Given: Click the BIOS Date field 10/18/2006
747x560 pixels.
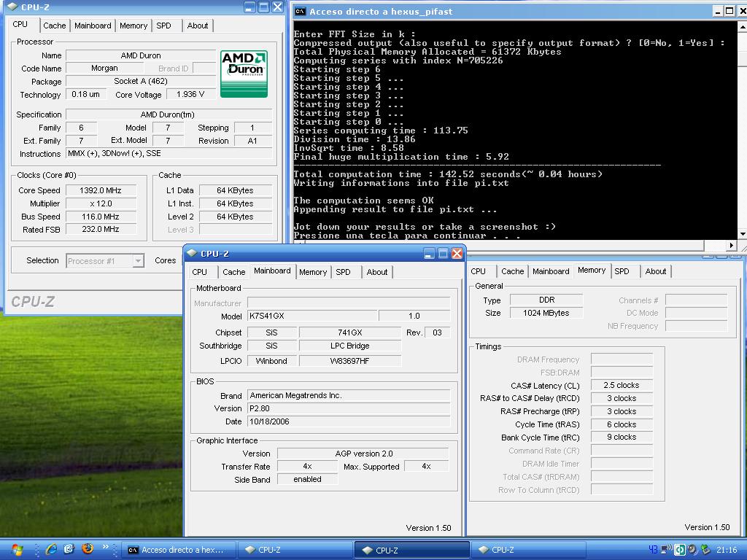Looking at the screenshot, I should [x=349, y=421].
